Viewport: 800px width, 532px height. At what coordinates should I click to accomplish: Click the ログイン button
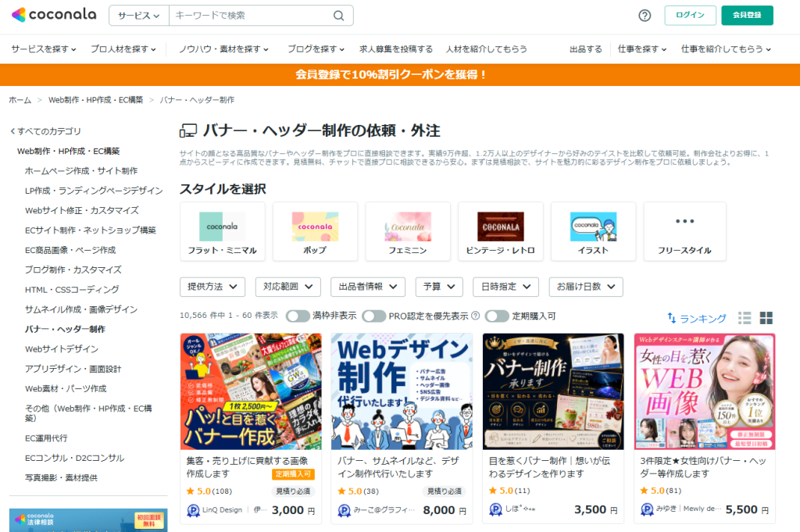tap(691, 16)
